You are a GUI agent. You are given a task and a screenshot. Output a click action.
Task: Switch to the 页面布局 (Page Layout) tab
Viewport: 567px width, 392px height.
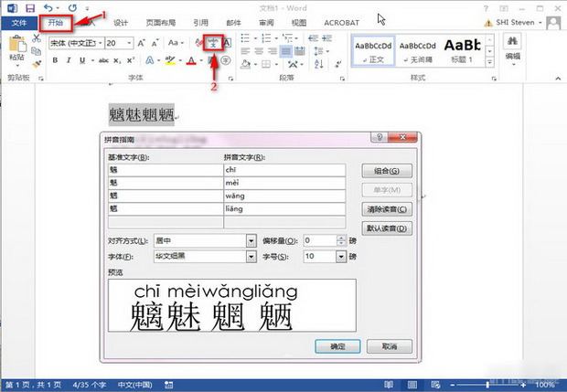tap(161, 23)
